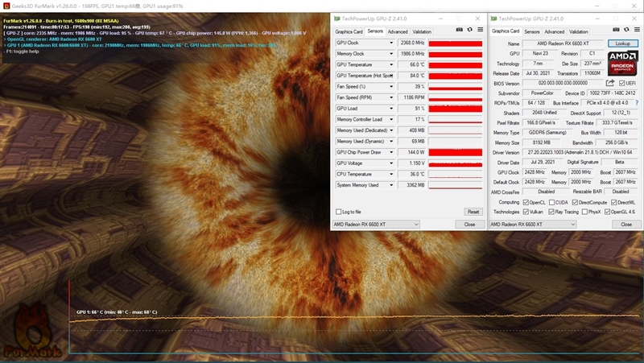Viewport: 644px width, 363px height.
Task: Click refresh icon in Graphics Card window
Action: click(x=627, y=30)
